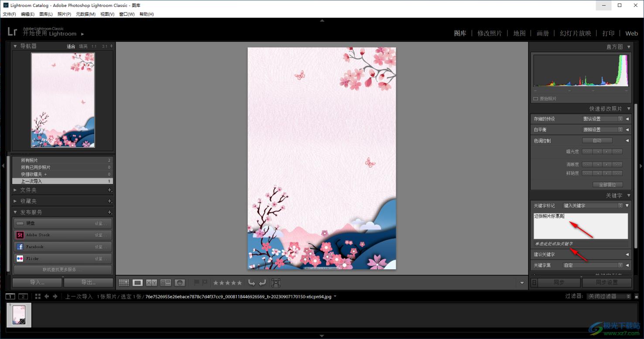Open 关键字标记 dropdown

(x=593, y=205)
